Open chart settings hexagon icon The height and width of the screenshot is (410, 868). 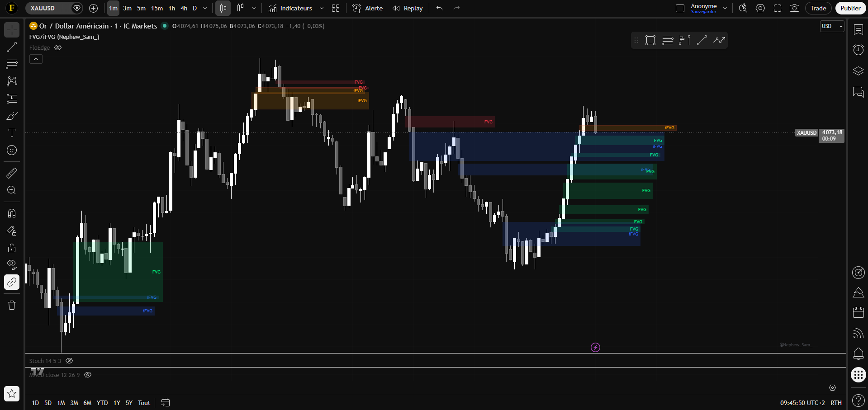[760, 8]
